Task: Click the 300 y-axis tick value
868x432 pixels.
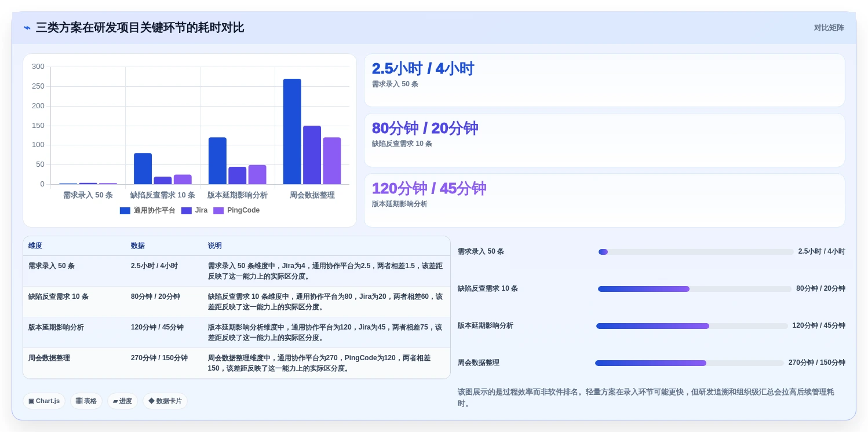Action: [x=38, y=67]
